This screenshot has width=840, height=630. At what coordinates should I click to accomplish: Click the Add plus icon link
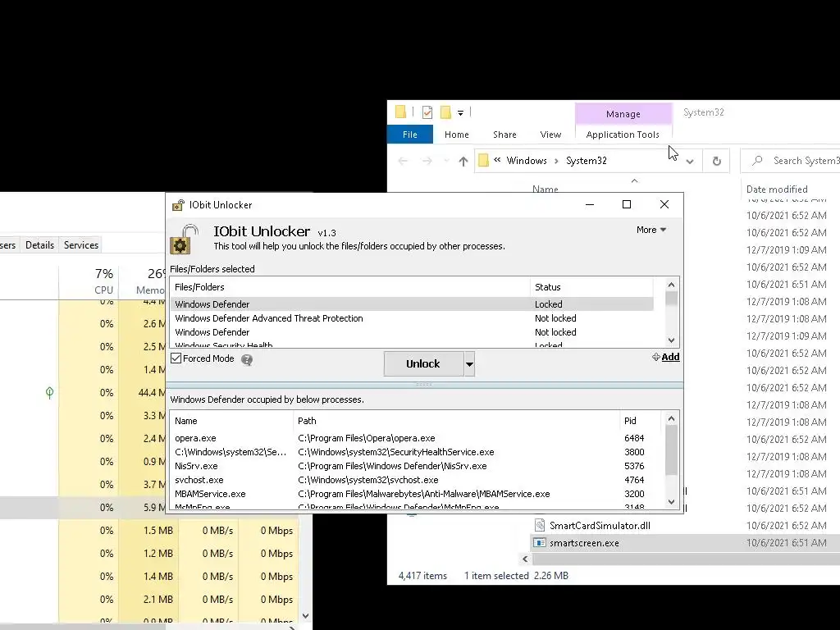(x=666, y=357)
